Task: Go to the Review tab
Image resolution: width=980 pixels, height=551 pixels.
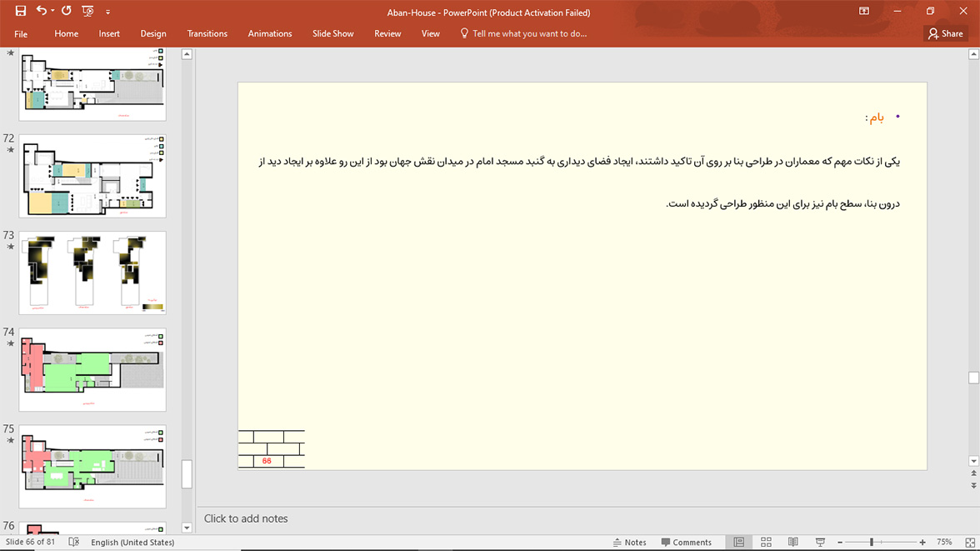Action: [387, 34]
